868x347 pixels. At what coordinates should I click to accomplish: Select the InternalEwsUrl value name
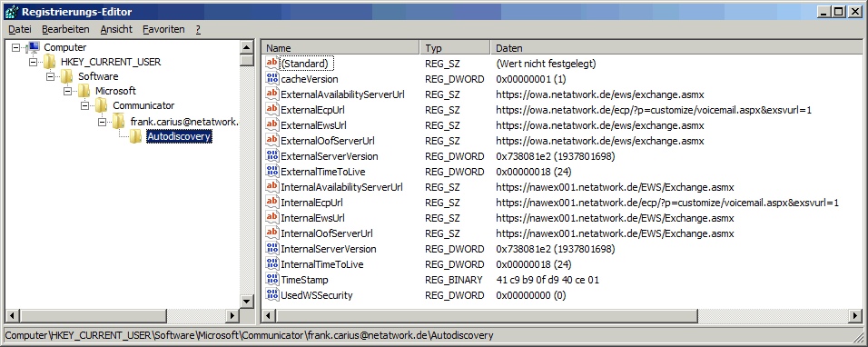[x=311, y=218]
